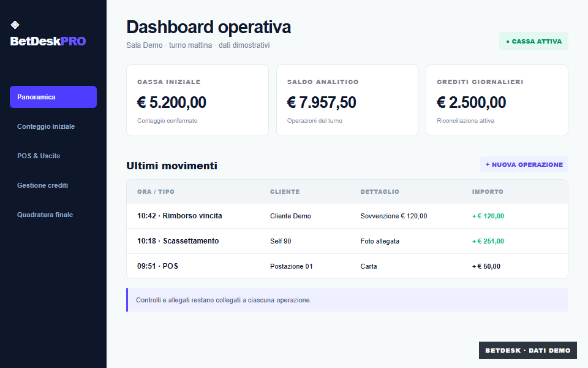The width and height of the screenshot is (588, 368).
Task: Open the Panoramica section
Action: tap(53, 97)
